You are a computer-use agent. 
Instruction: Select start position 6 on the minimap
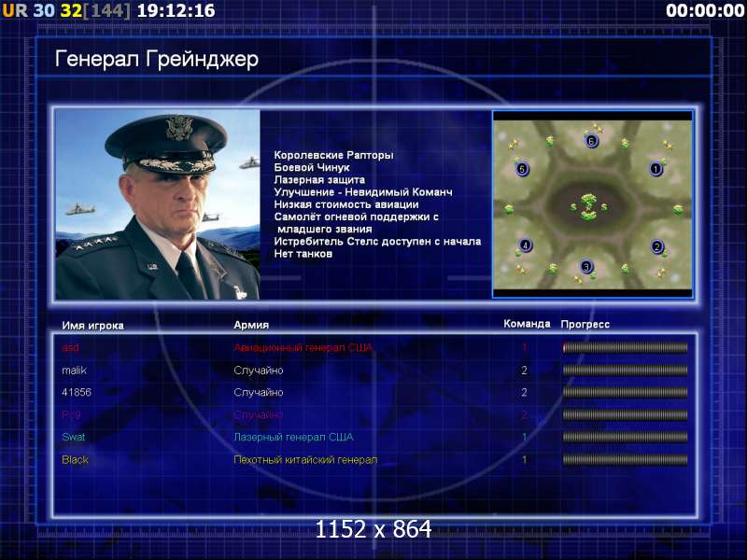(591, 141)
